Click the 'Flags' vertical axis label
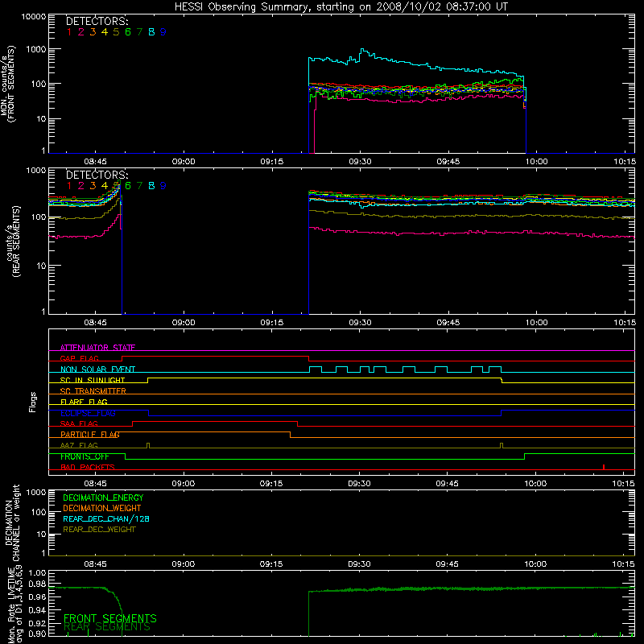 point(33,402)
